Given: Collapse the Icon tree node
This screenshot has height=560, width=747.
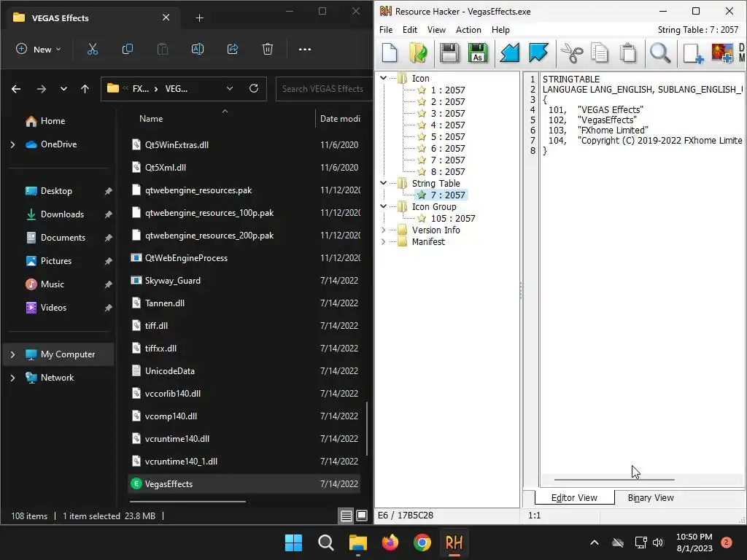Looking at the screenshot, I should point(383,77).
